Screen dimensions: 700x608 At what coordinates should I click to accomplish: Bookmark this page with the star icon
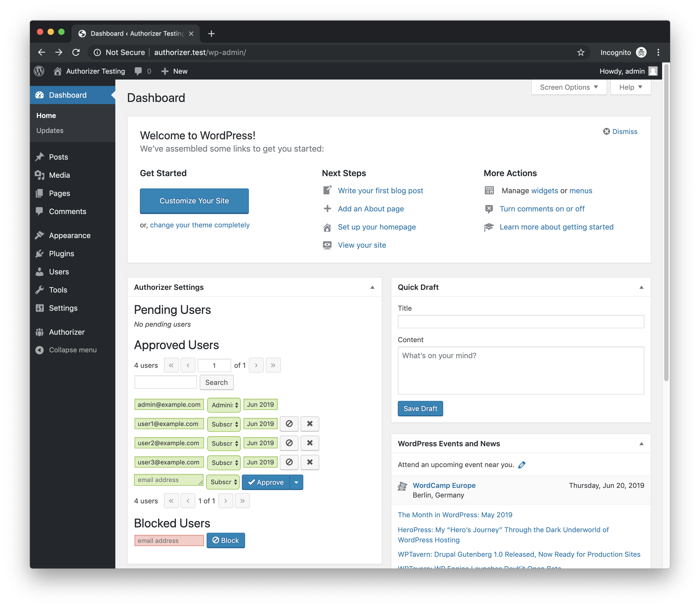(581, 52)
